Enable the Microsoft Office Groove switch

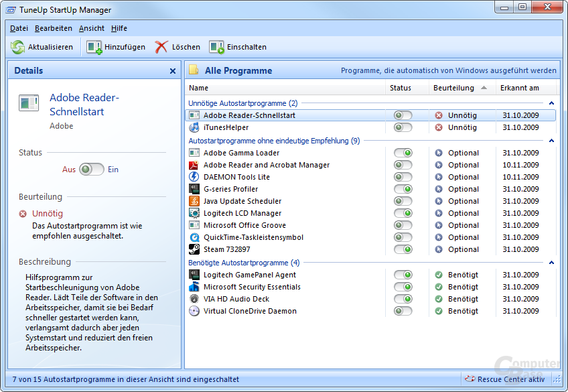pos(403,225)
